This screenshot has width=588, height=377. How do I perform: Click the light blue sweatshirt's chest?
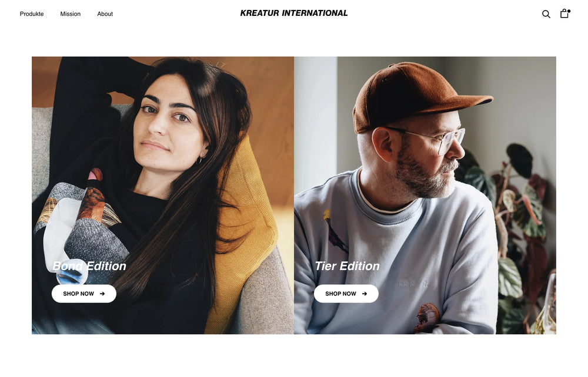click(390, 255)
